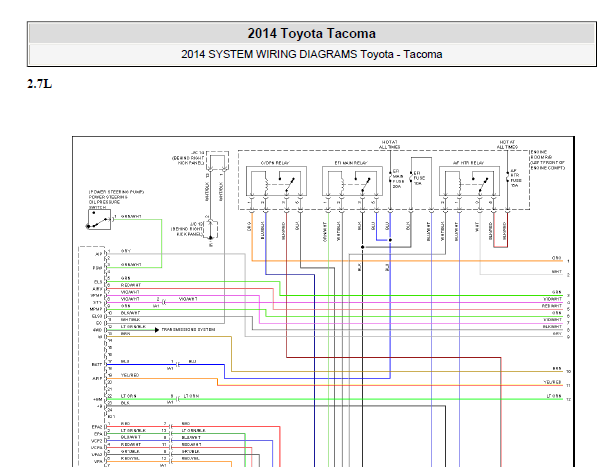Click the 'TRANSMISSION SYSTEM' arrow reference
The width and height of the screenshot is (608, 467).
188,330
